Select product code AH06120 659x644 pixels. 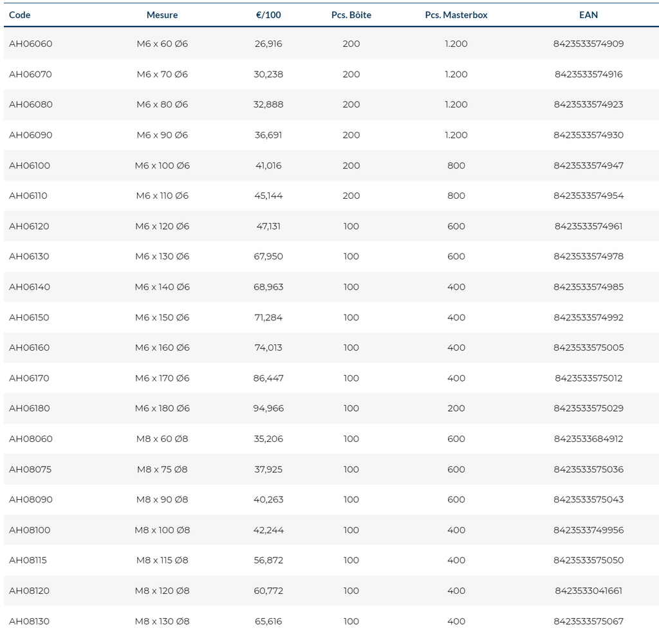click(x=29, y=226)
